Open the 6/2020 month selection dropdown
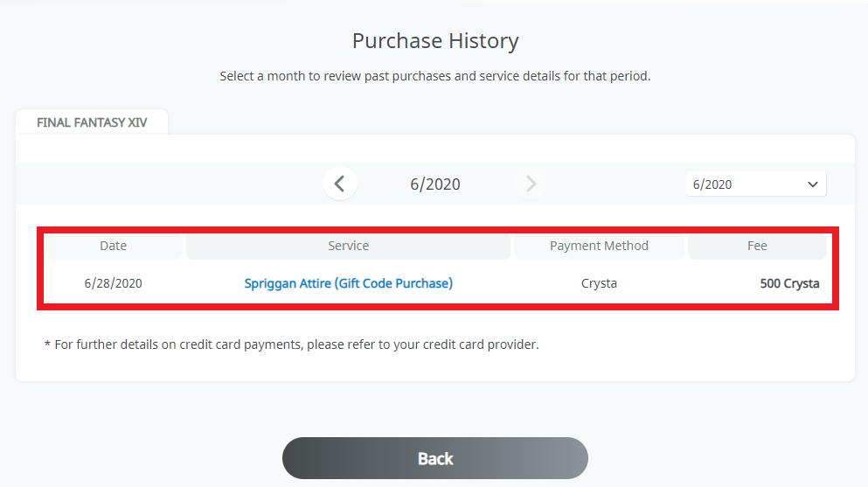This screenshot has height=487, width=868. (754, 184)
